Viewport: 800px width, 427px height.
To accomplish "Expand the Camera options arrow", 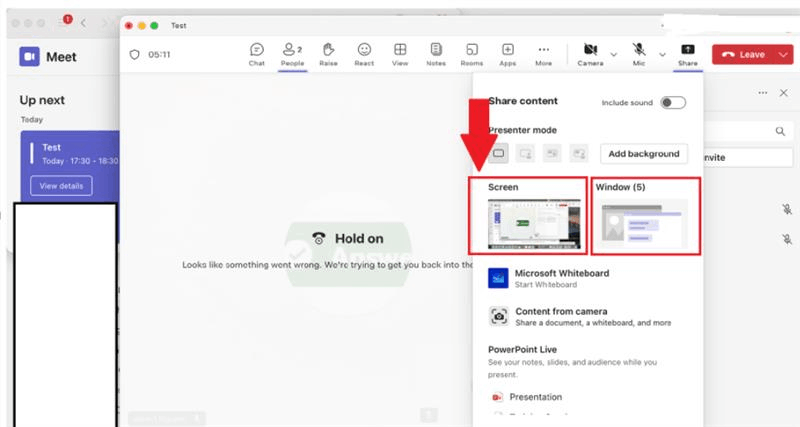I will click(x=614, y=55).
